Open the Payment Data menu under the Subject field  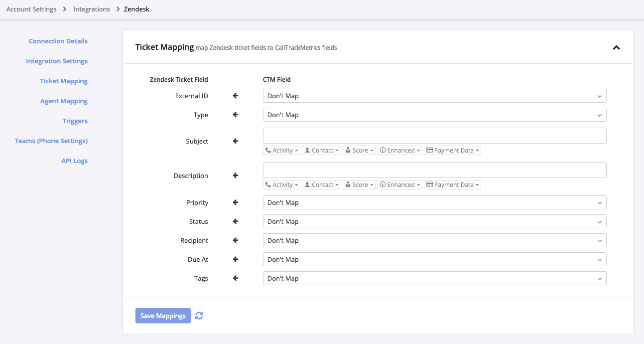tap(452, 150)
